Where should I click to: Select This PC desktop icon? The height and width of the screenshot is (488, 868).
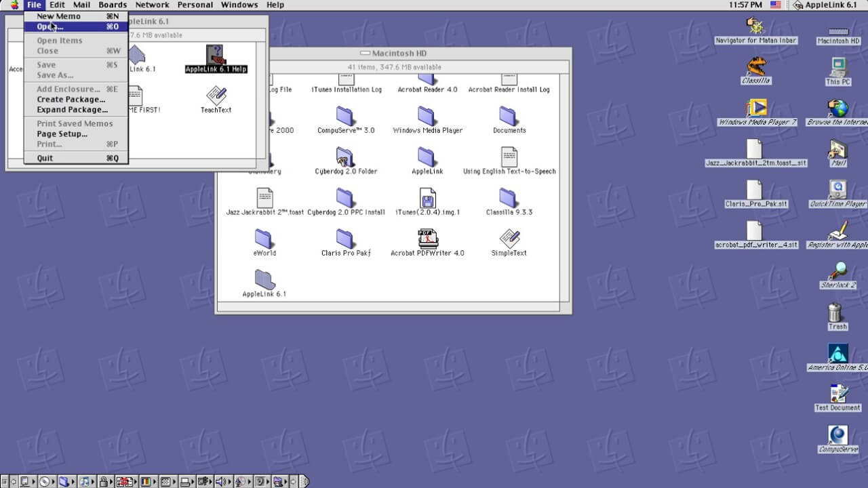coord(838,71)
